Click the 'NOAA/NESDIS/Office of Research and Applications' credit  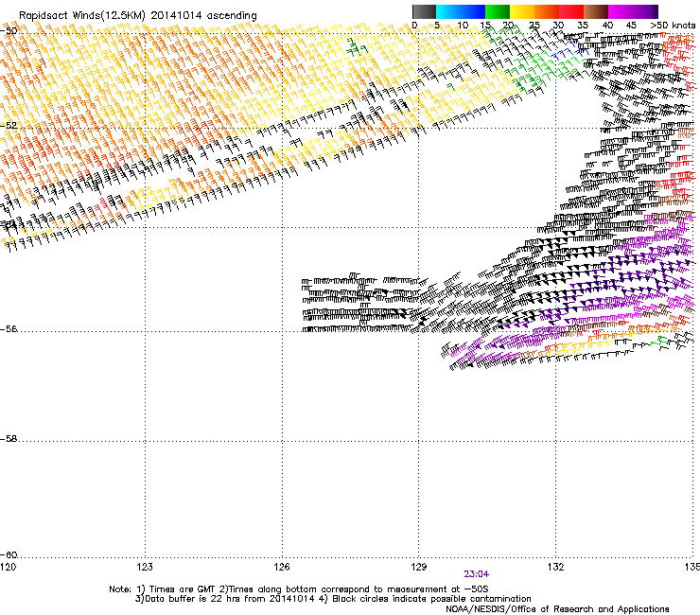557,609
